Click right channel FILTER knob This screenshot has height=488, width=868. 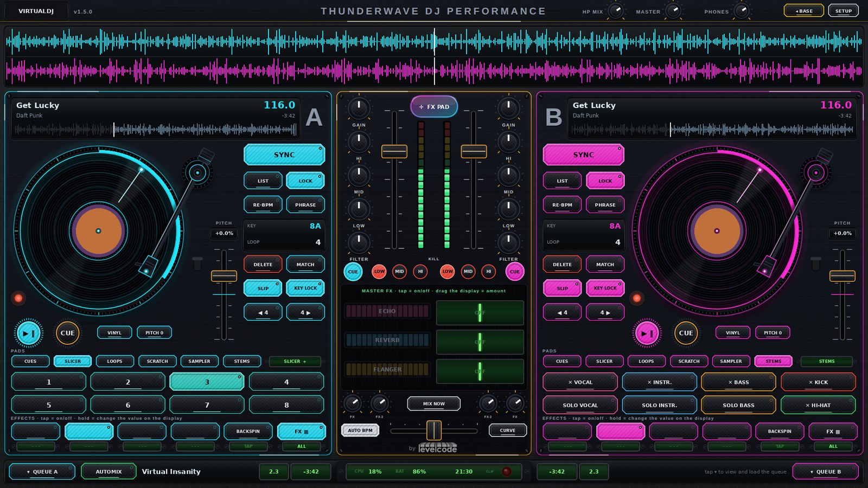508,242
